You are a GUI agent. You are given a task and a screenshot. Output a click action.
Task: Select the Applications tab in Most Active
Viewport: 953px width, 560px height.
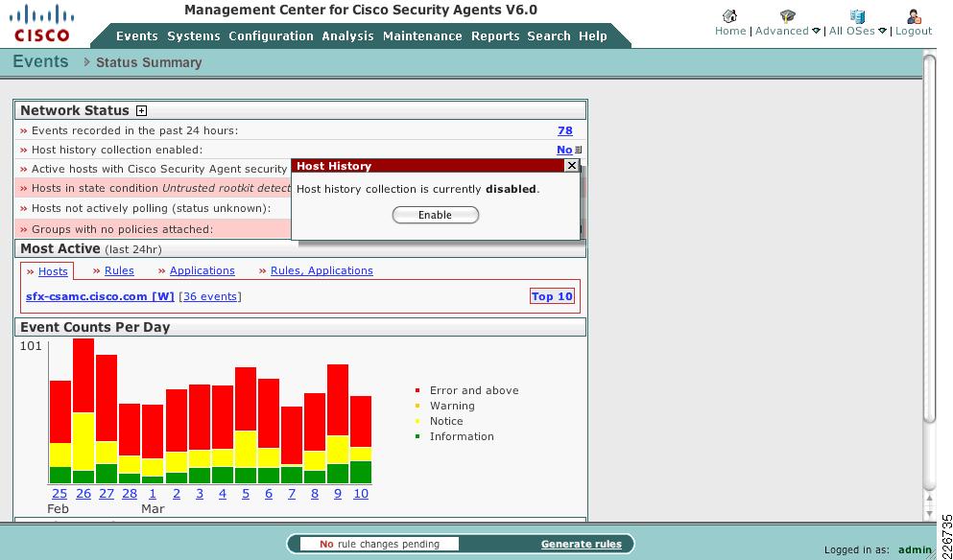202,270
